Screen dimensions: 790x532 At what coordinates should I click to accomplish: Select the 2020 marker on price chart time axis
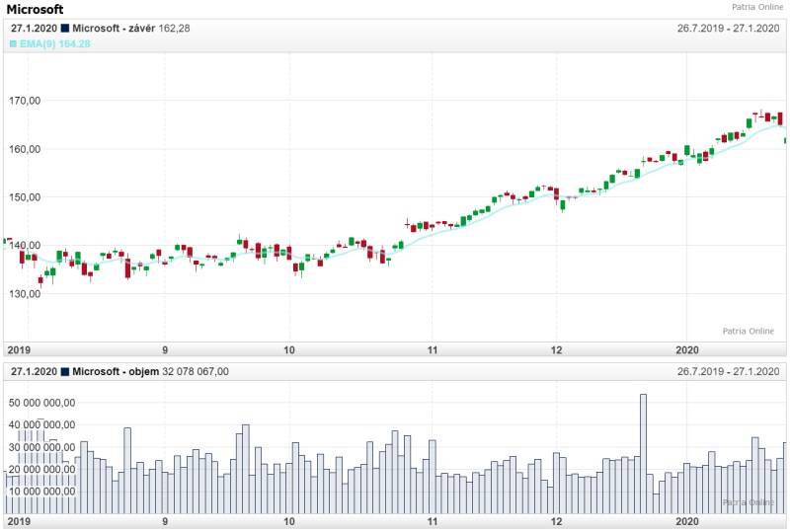686,349
